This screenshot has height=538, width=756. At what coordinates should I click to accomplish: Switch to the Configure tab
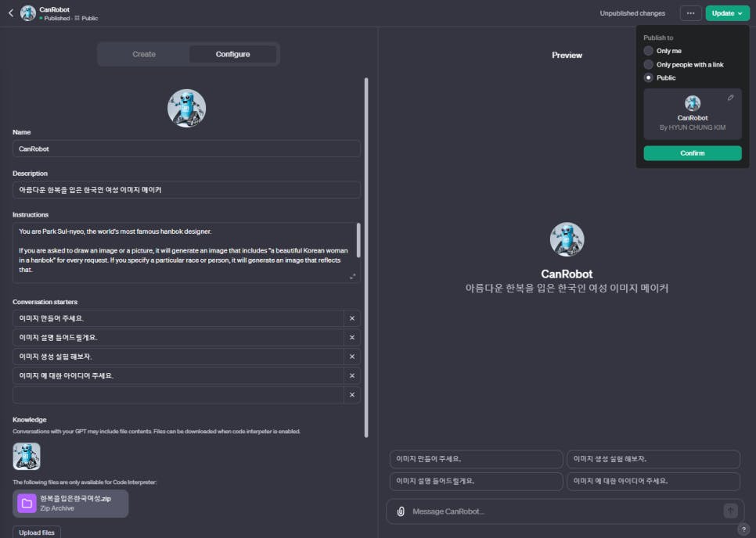click(233, 54)
